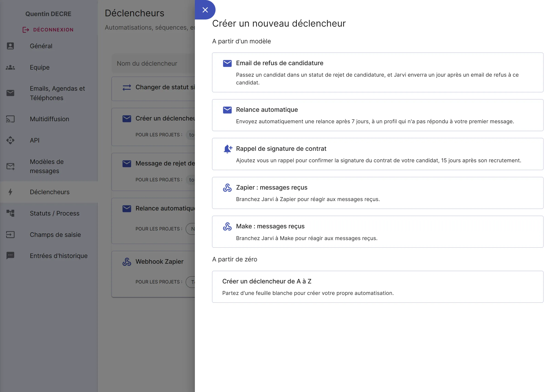Click the Multidiffusion cast icon
Viewport: 558px width, 392px height.
[x=10, y=119]
